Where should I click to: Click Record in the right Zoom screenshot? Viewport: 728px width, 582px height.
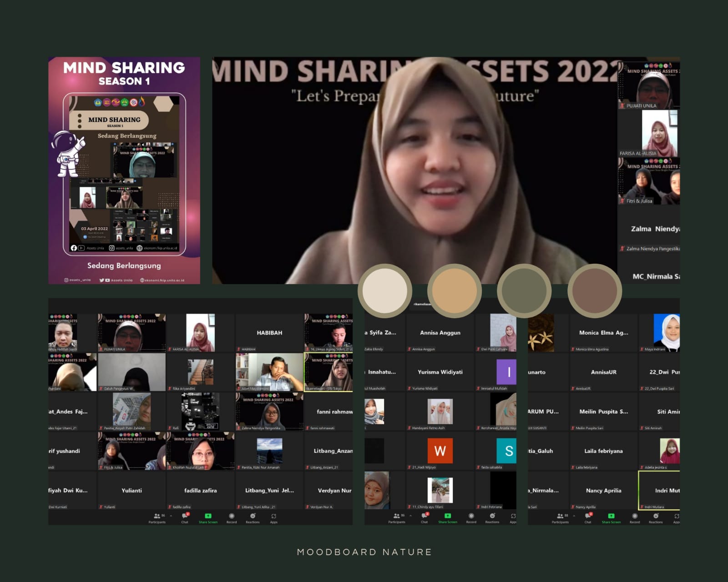635,518
